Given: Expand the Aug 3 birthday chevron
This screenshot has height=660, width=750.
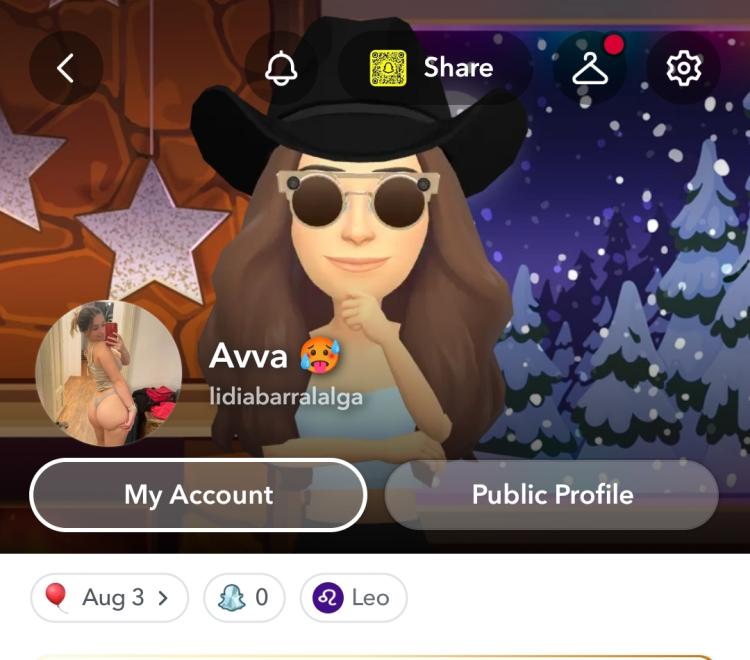Looking at the screenshot, I should pos(163,598).
